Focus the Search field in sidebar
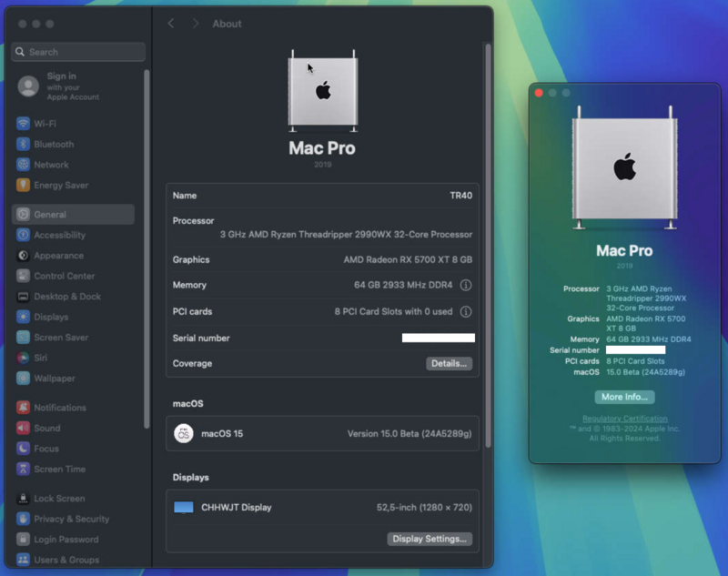This screenshot has height=576, width=728. click(x=78, y=52)
